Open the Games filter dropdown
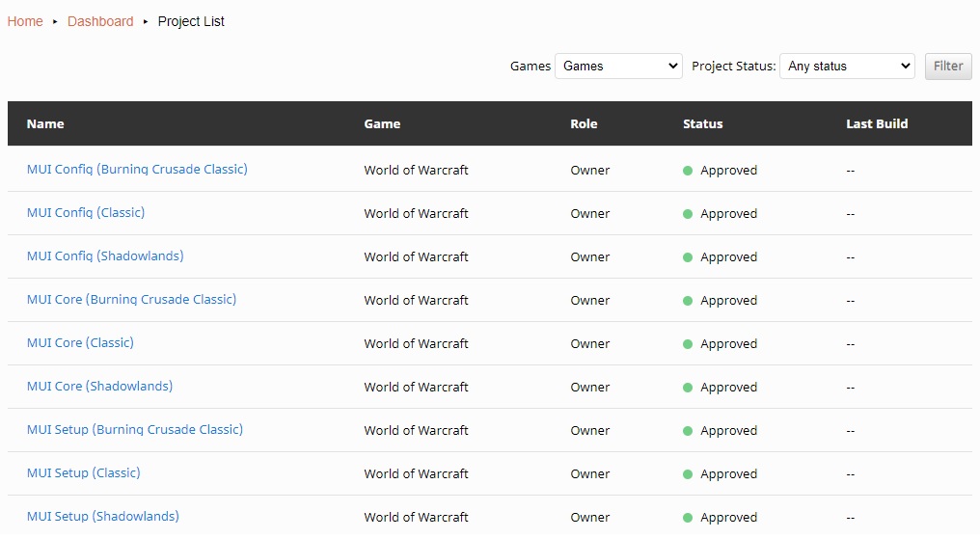The width and height of the screenshot is (980, 538). [618, 66]
